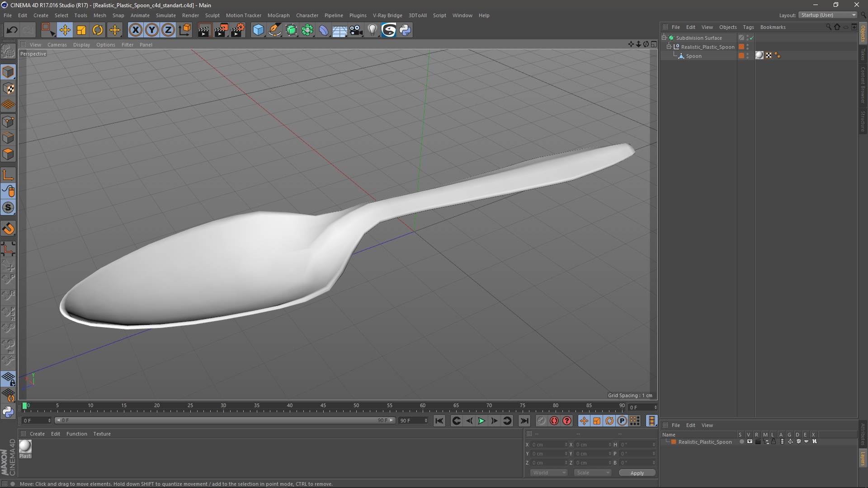Open the Edit Render Settings icon
The height and width of the screenshot is (488, 868).
point(238,30)
